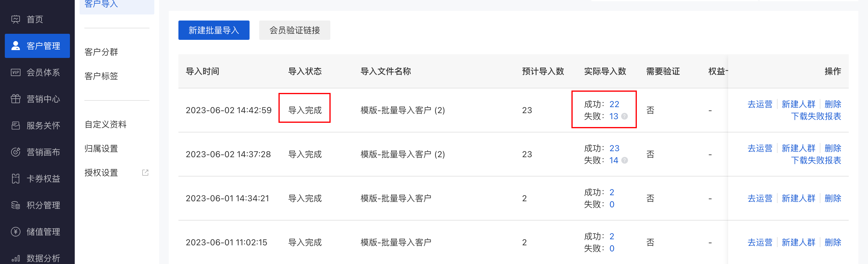The height and width of the screenshot is (264, 868).
Task: Click the 卡券权益 coupon icon
Action: (15, 179)
